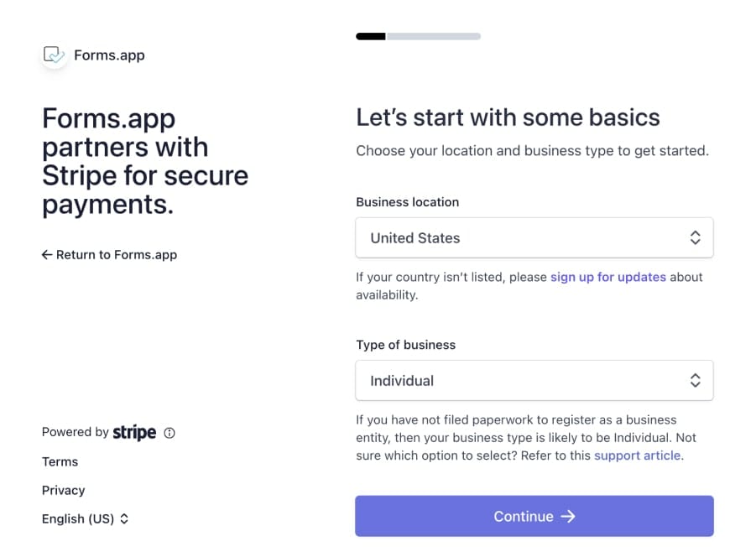756x557 pixels.
Task: Open the Type of business dropdown
Action: (x=534, y=381)
